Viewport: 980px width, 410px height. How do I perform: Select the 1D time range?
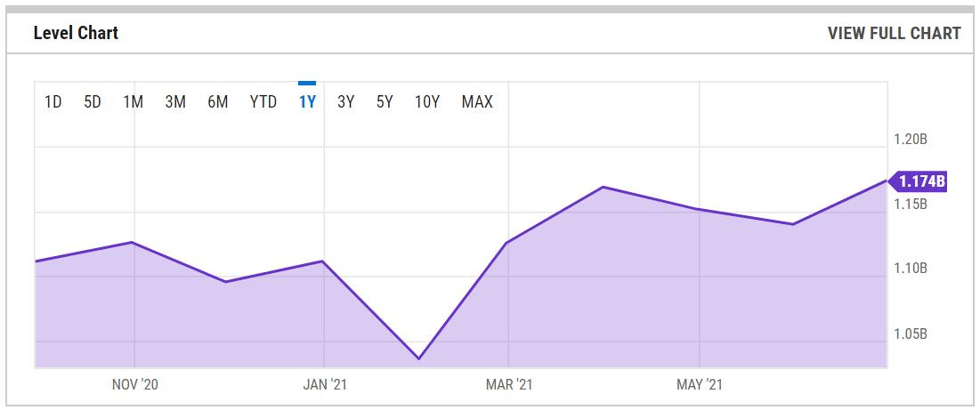click(53, 102)
